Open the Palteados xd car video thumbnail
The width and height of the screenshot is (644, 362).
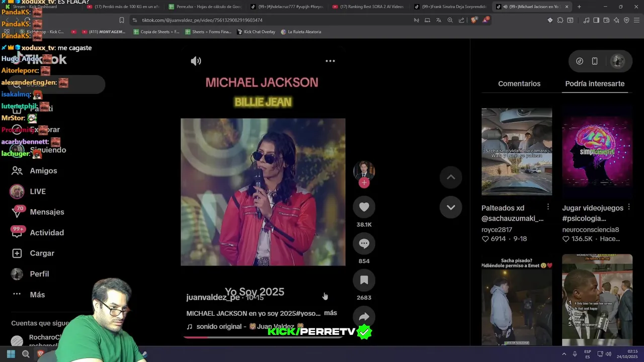point(517,152)
